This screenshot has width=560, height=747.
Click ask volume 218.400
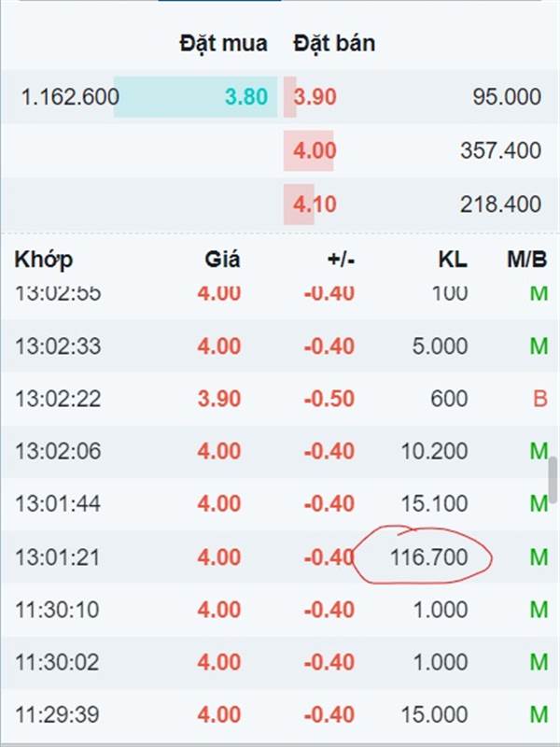coord(500,204)
